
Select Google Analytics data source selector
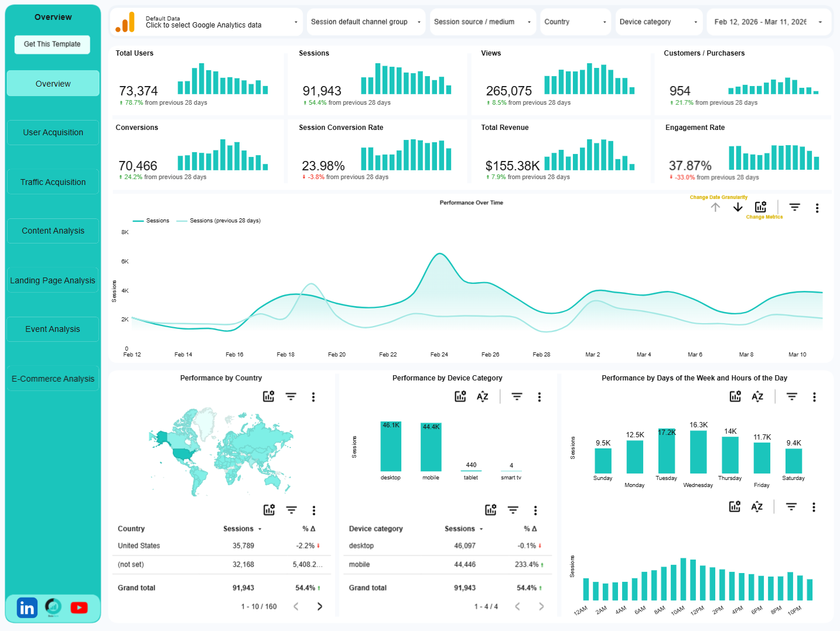[205, 22]
